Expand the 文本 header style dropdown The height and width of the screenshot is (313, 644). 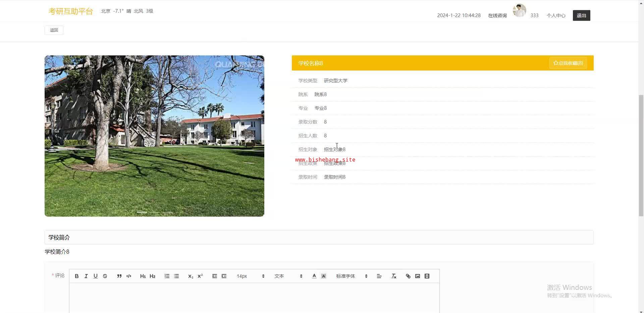click(x=288, y=276)
